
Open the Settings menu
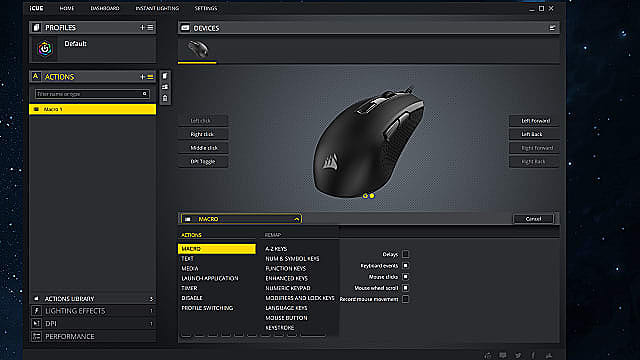pos(206,8)
